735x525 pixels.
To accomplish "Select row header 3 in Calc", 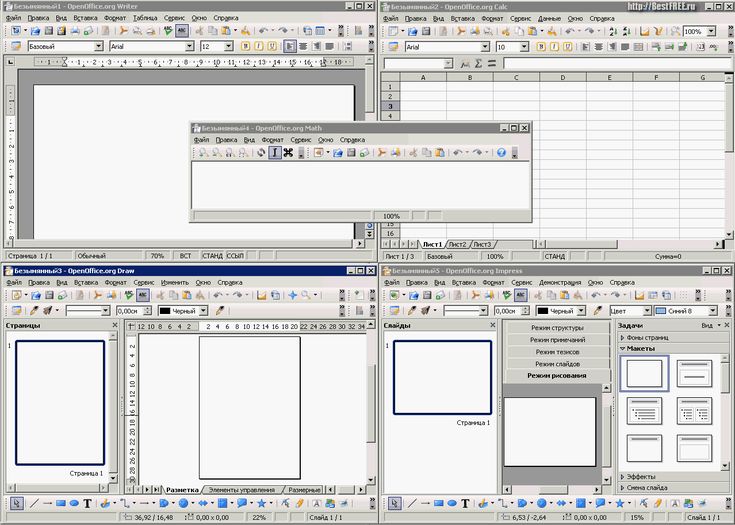I will coord(390,106).
